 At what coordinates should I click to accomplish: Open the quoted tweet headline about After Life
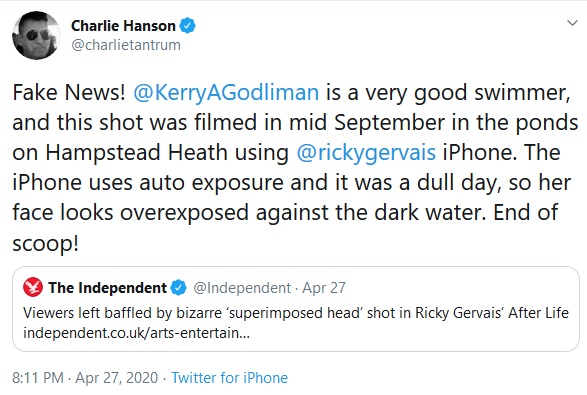296,313
